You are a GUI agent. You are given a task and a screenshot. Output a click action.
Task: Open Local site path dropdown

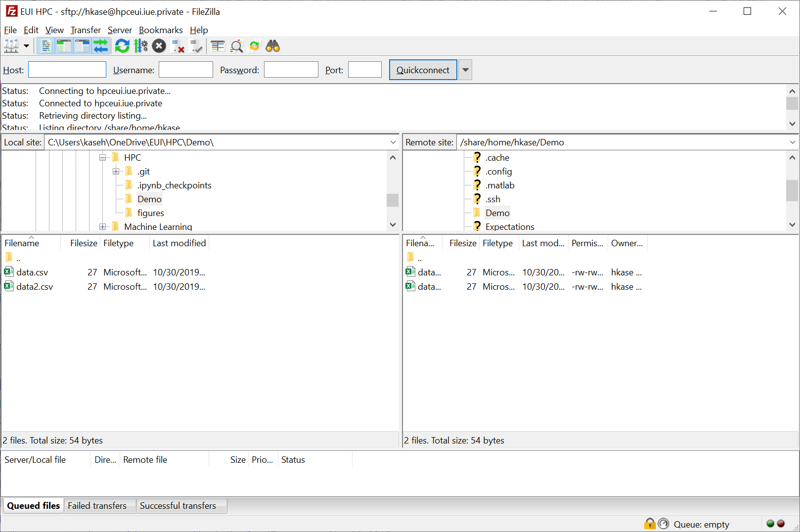393,142
